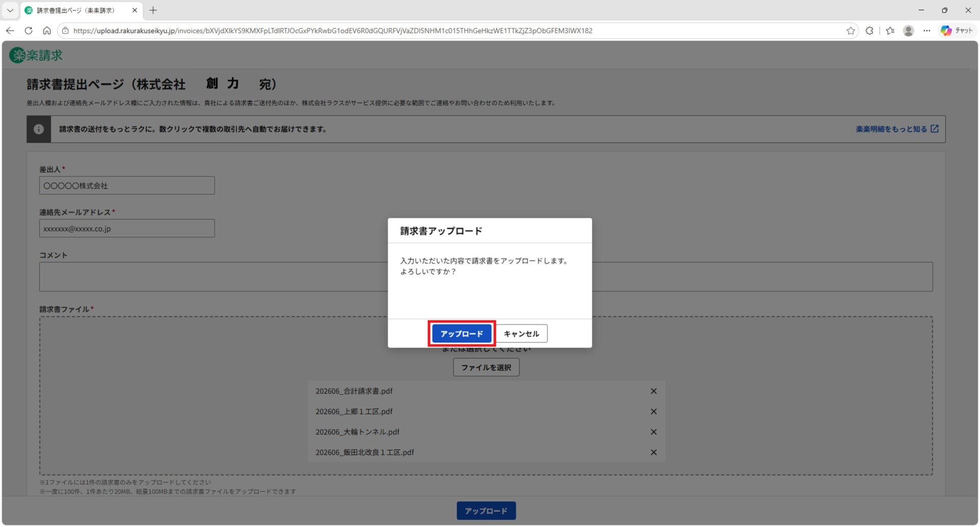Click the コメント text area

(486, 277)
